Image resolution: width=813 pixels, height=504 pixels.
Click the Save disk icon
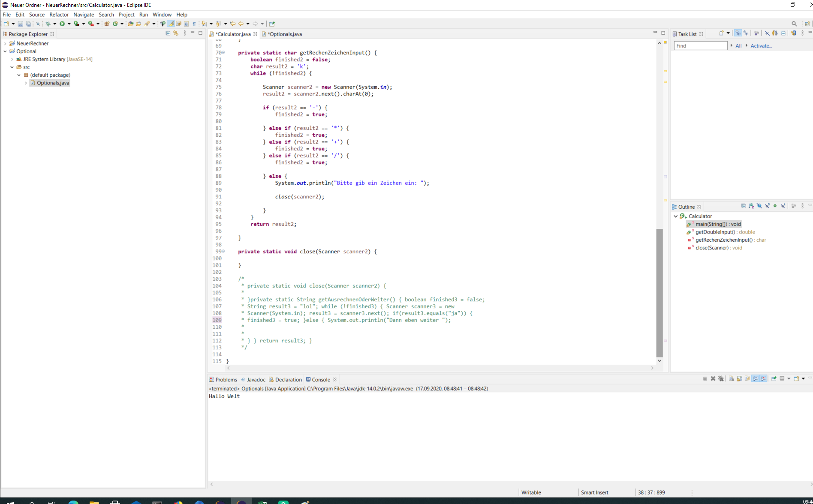[20, 24]
